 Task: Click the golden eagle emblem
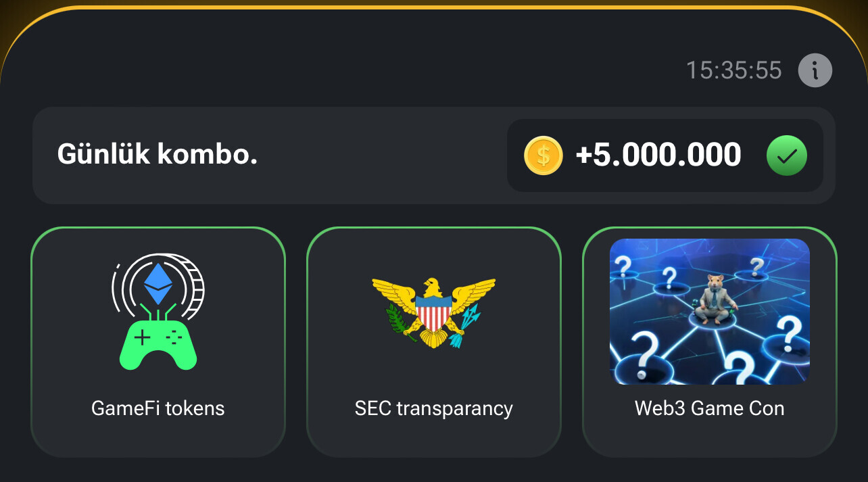click(433, 312)
